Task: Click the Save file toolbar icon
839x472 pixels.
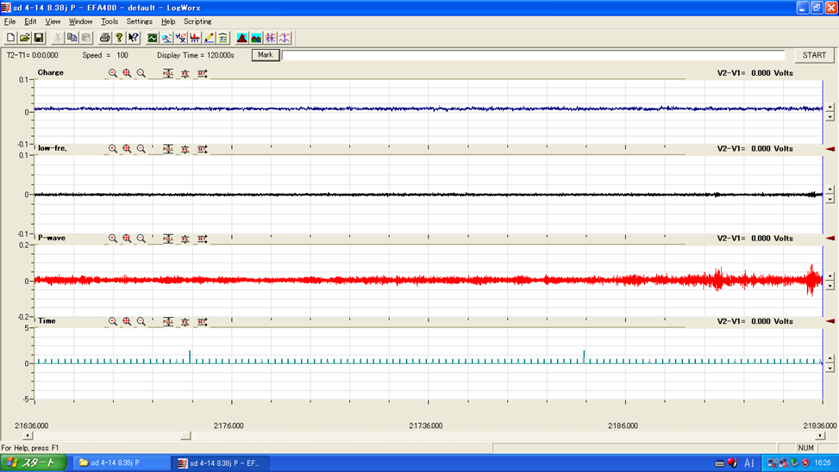Action: pos(39,38)
